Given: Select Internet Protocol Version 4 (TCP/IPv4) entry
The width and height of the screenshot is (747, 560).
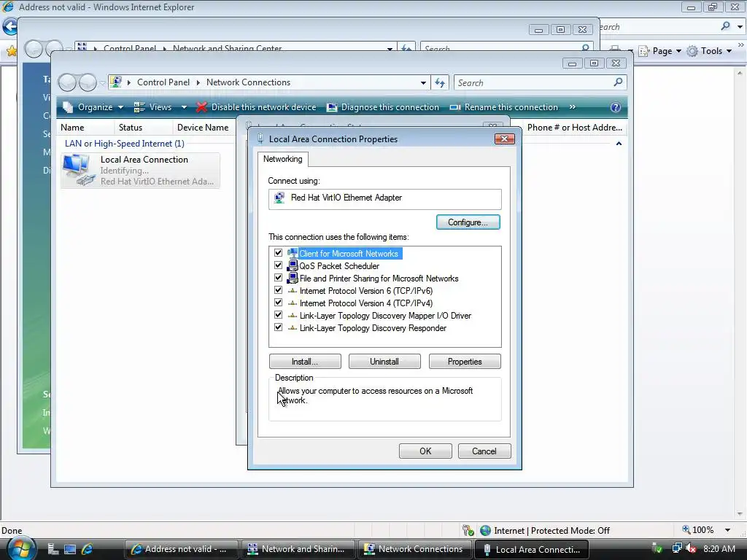Looking at the screenshot, I should tap(366, 303).
